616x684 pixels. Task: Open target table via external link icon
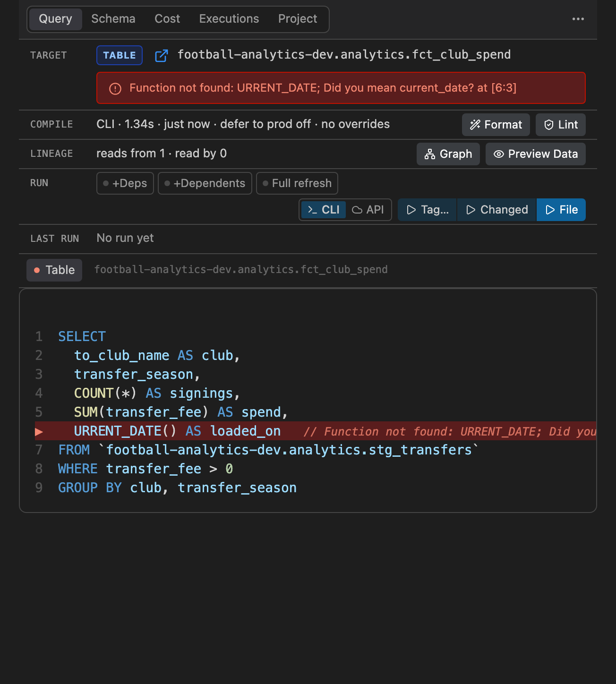162,55
